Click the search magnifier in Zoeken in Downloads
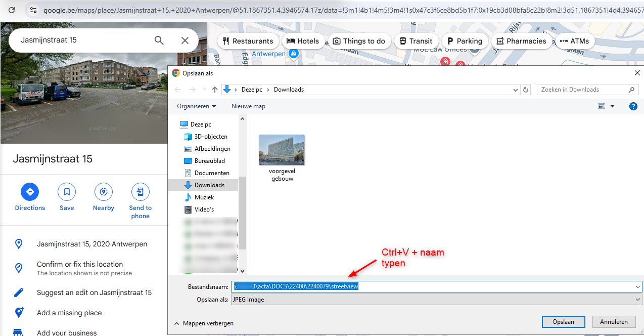644x336 pixels. 632,90
